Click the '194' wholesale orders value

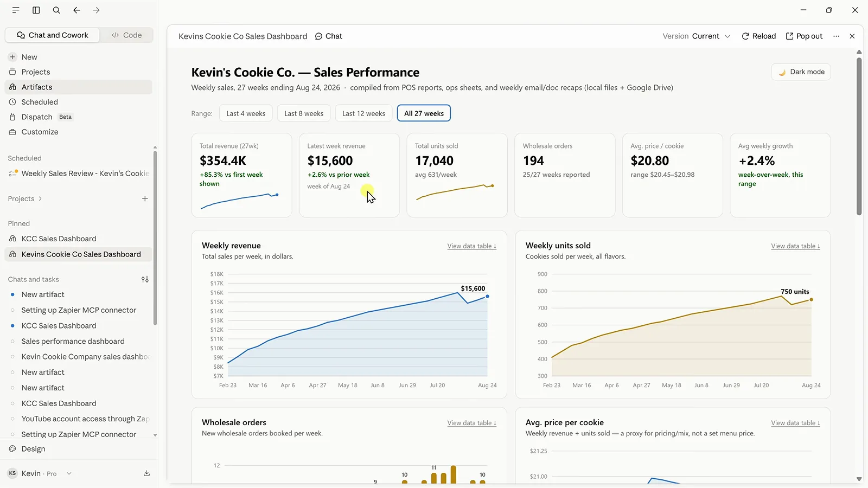coord(533,160)
